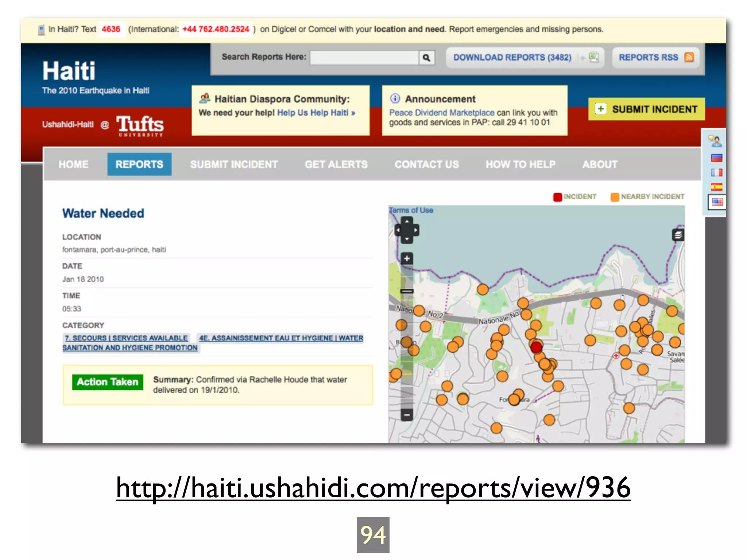Click the Action Taken green label

click(x=108, y=382)
